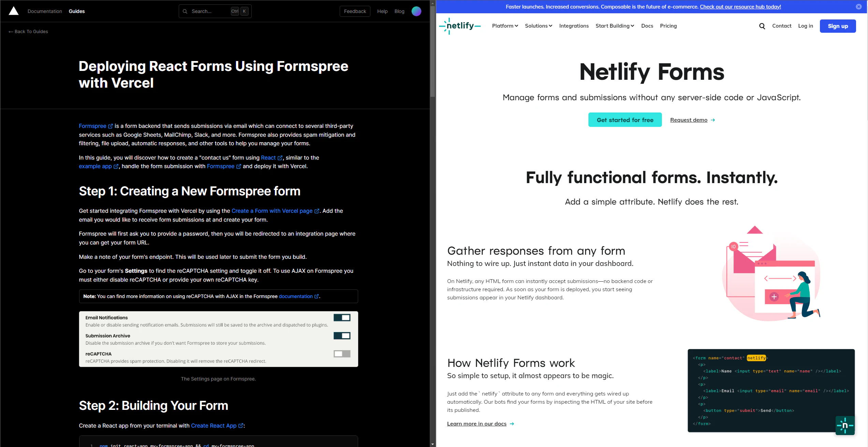Open Netlify site search magnifier icon
Image resolution: width=868 pixels, height=447 pixels.
tap(762, 26)
